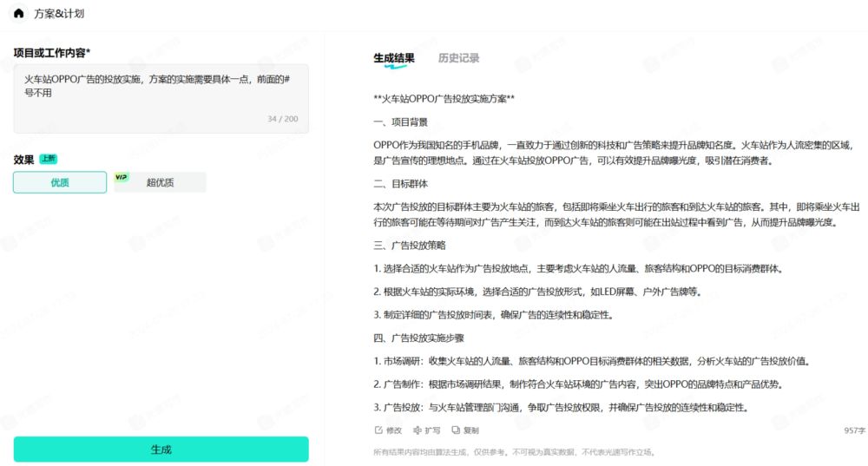
Task: Click the paragraph starting 本次广告投放的目标群体
Action: tap(616, 214)
